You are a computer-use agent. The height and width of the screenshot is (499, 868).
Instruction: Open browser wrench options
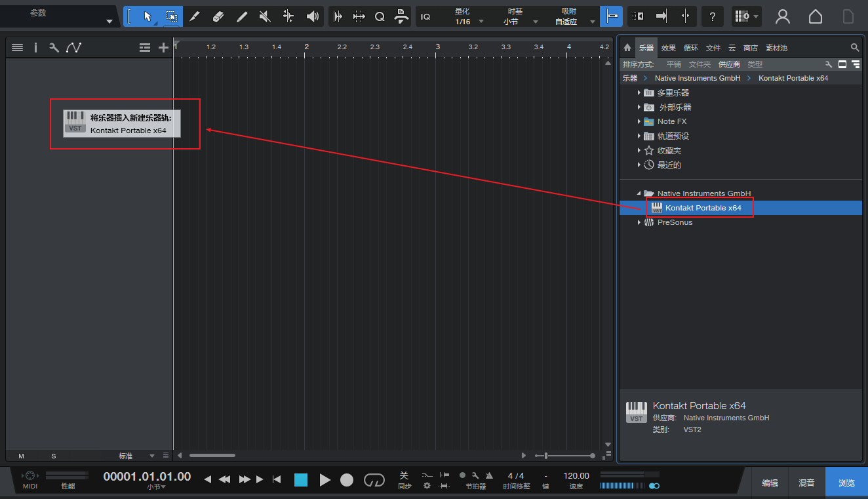pyautogui.click(x=829, y=64)
